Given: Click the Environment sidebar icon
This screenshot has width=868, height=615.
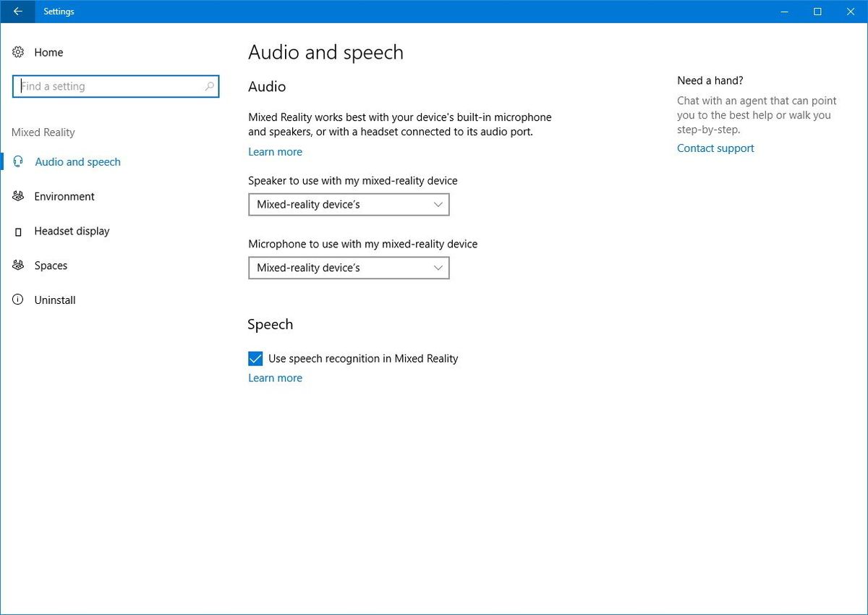Looking at the screenshot, I should point(17,196).
